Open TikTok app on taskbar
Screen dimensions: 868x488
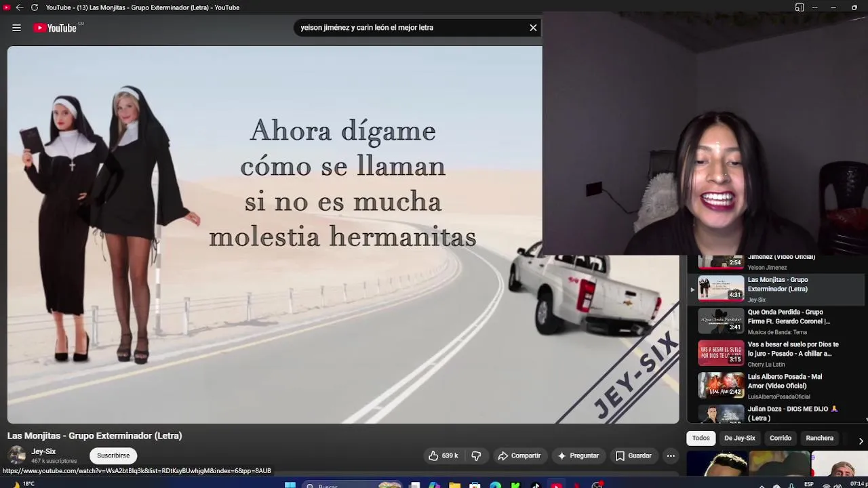(x=536, y=485)
